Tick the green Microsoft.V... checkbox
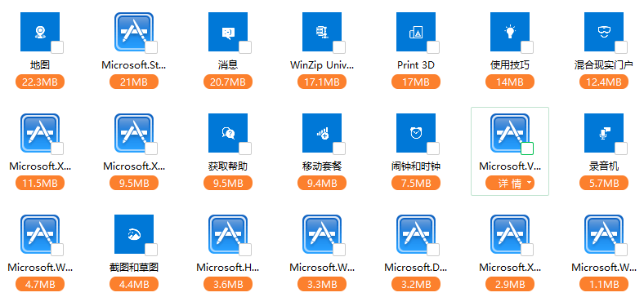Image resolution: width=644 pixels, height=297 pixels. pos(527,148)
